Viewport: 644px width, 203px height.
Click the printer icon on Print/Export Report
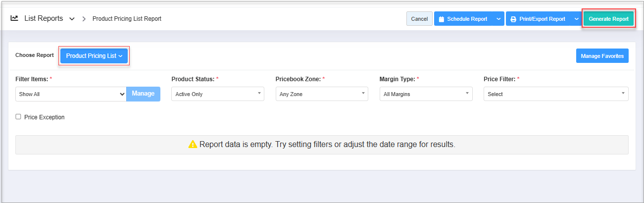pos(513,19)
